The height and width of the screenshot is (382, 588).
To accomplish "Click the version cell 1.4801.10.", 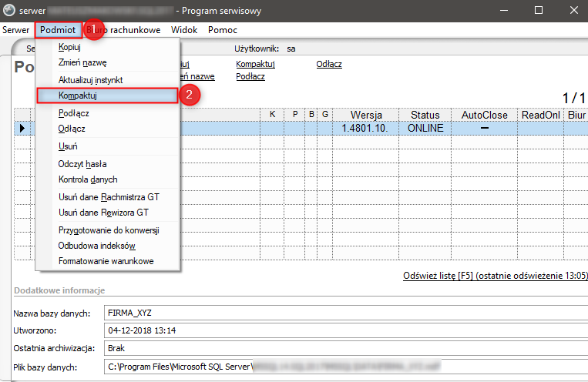I will pos(365,128).
